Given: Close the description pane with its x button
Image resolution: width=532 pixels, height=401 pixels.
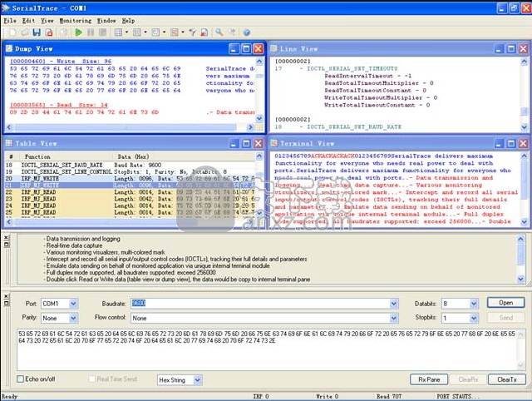Looking at the screenshot, I should 6,237.
